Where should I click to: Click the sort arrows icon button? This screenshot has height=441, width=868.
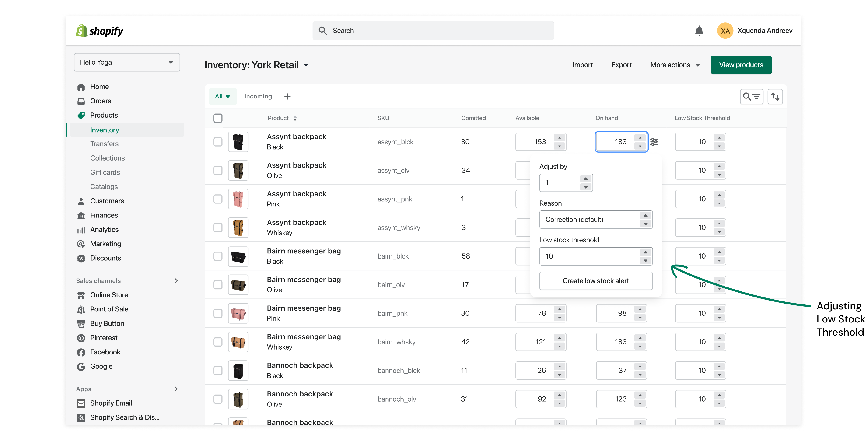(x=775, y=97)
